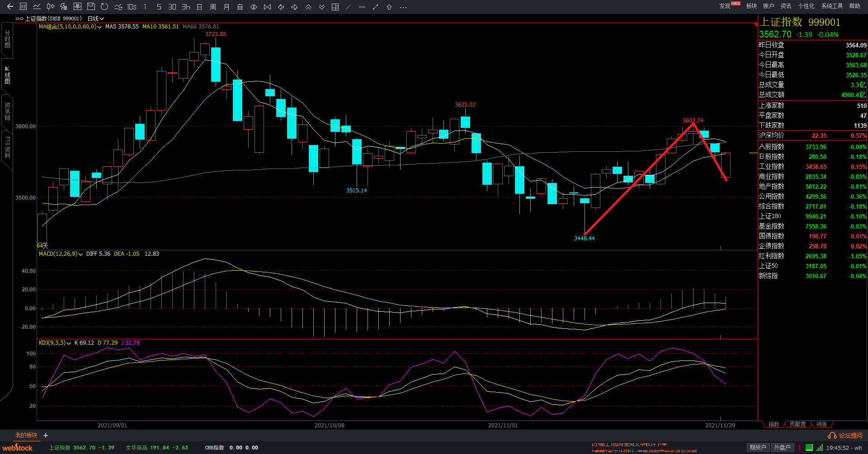The width and height of the screenshot is (868, 454).
Task: Click the refresh circular arrow icon
Action: point(104,7)
